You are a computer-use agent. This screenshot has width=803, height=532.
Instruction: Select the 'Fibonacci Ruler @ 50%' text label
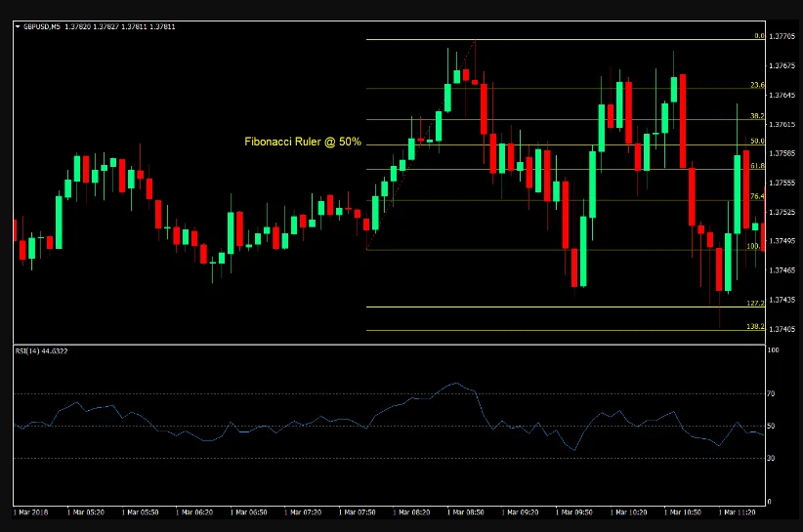tap(302, 142)
